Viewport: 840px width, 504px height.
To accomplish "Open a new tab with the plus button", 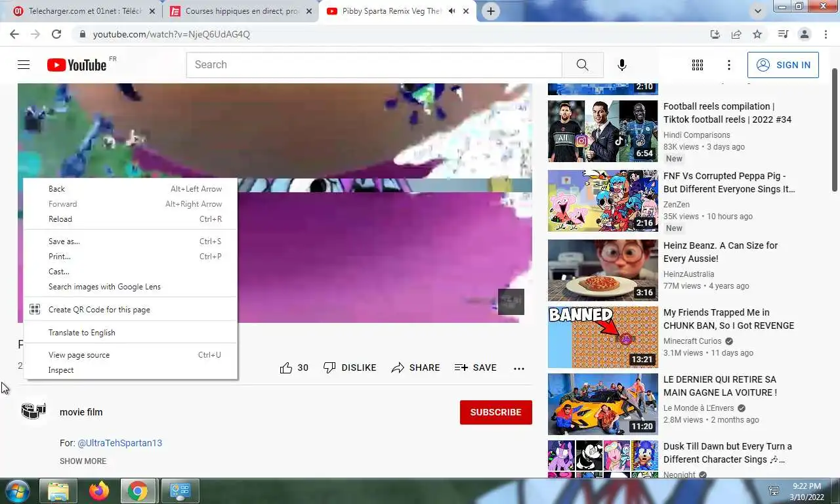I will pyautogui.click(x=490, y=11).
